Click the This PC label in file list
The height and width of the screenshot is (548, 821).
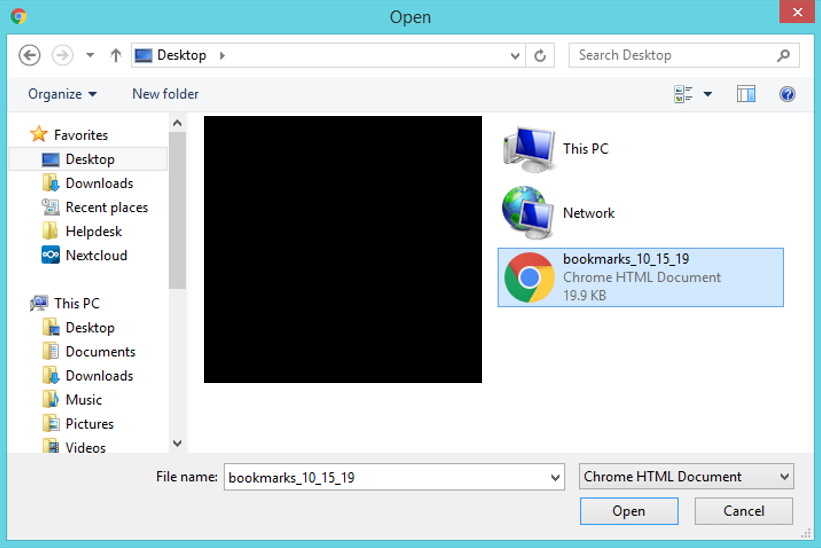[x=585, y=149]
